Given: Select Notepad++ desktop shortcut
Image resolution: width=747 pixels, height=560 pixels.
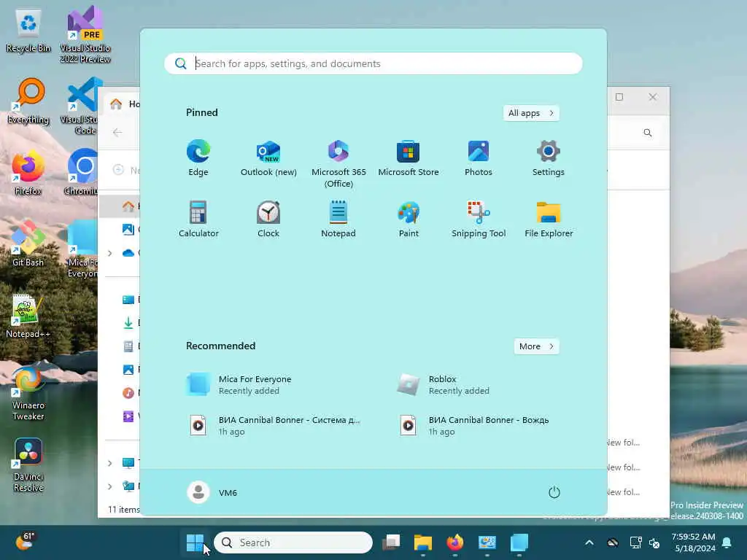Looking at the screenshot, I should 28,316.
